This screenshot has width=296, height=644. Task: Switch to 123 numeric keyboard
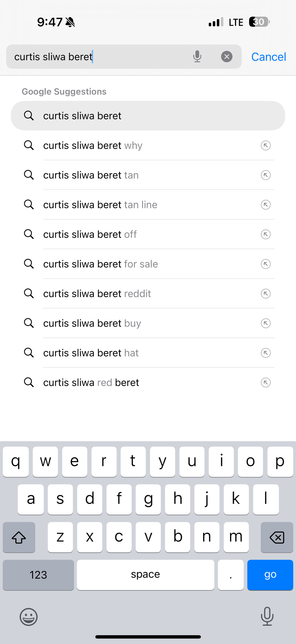coord(38,575)
